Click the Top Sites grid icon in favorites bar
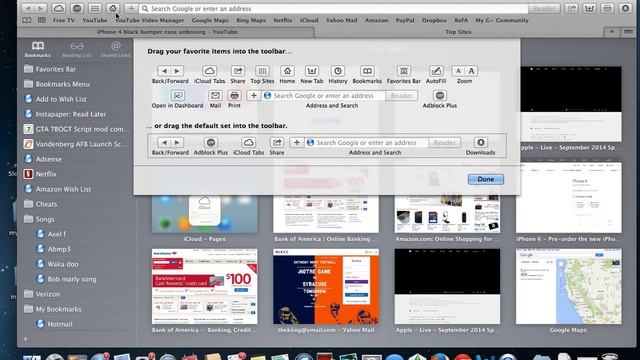The height and width of the screenshot is (360, 640). coord(42,20)
